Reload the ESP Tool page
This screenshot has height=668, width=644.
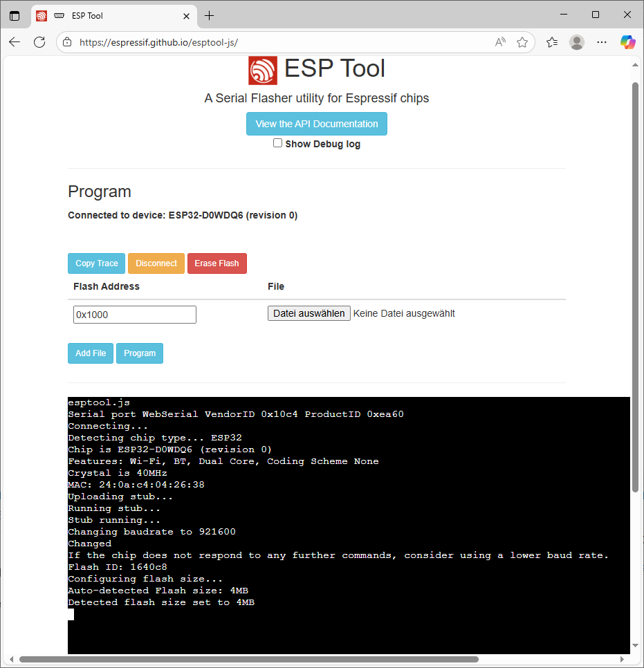coord(39,42)
